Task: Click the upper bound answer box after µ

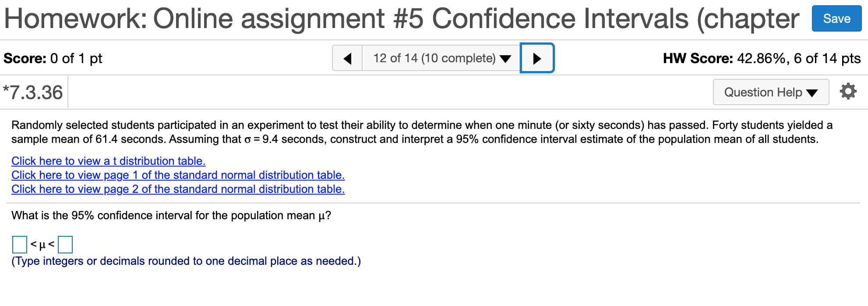Action: [65, 245]
